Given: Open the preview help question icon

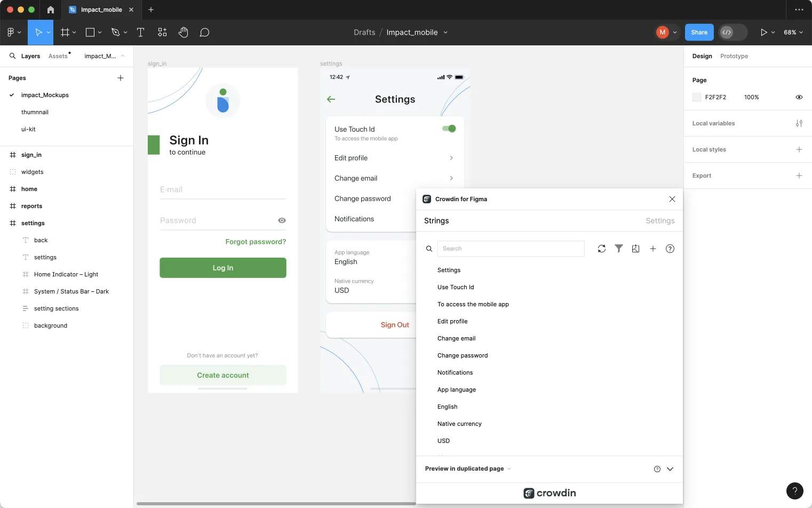Looking at the screenshot, I should (657, 469).
